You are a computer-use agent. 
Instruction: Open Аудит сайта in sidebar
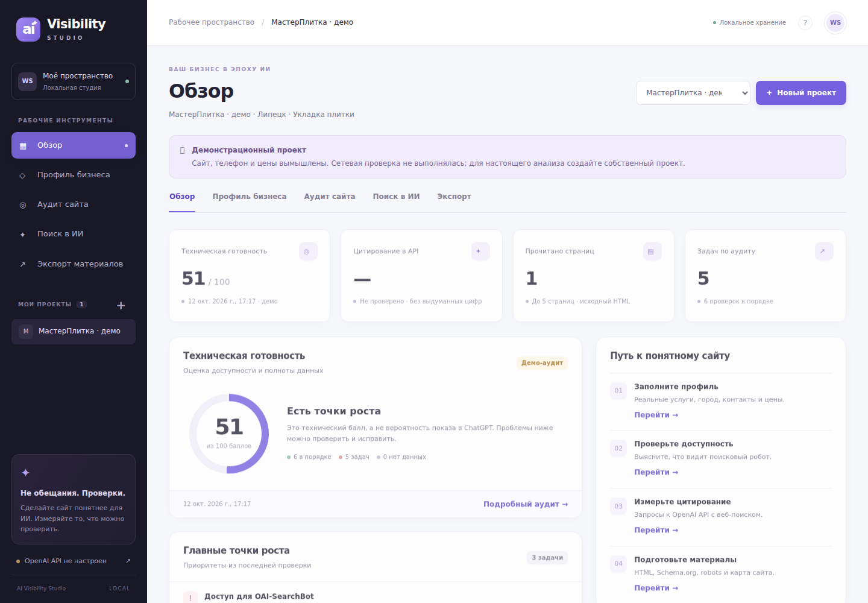point(74,204)
